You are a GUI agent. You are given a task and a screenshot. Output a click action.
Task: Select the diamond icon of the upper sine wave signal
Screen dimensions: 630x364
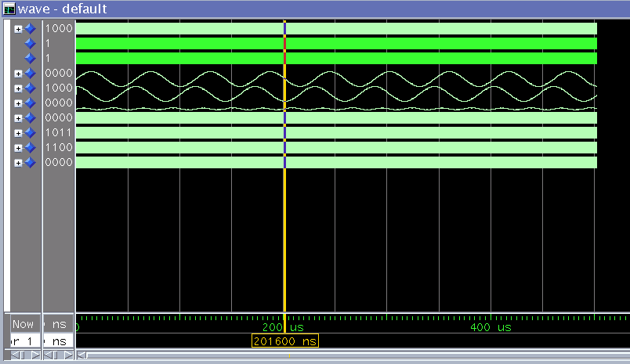click(x=30, y=74)
